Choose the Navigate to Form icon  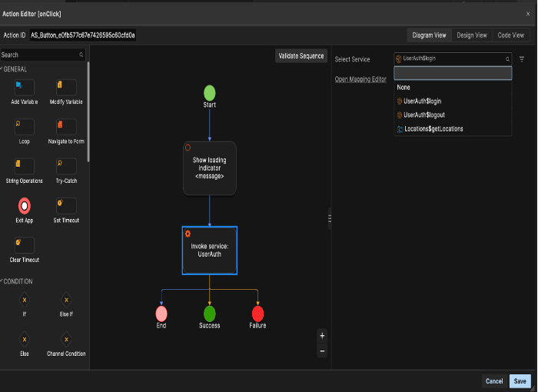click(66, 127)
